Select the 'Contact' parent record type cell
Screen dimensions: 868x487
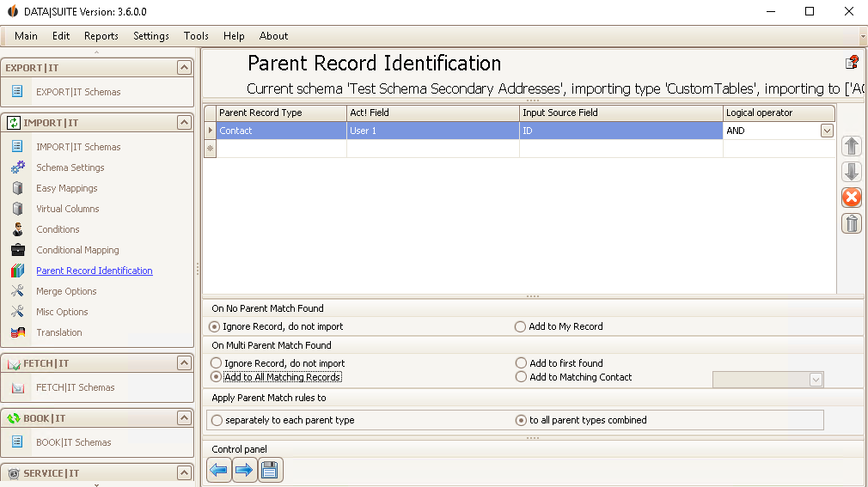pyautogui.click(x=281, y=131)
